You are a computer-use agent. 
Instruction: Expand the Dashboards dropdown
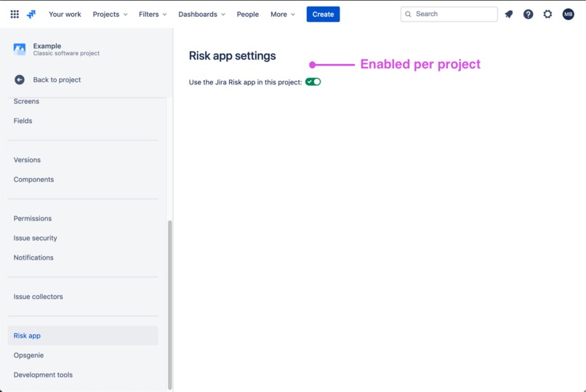202,15
